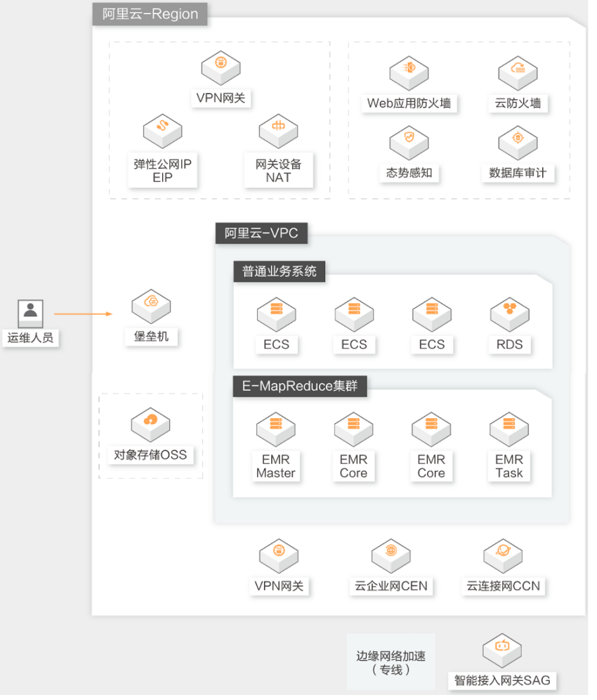Select the 云企业网CEN text label
597x700 pixels.
click(x=391, y=585)
